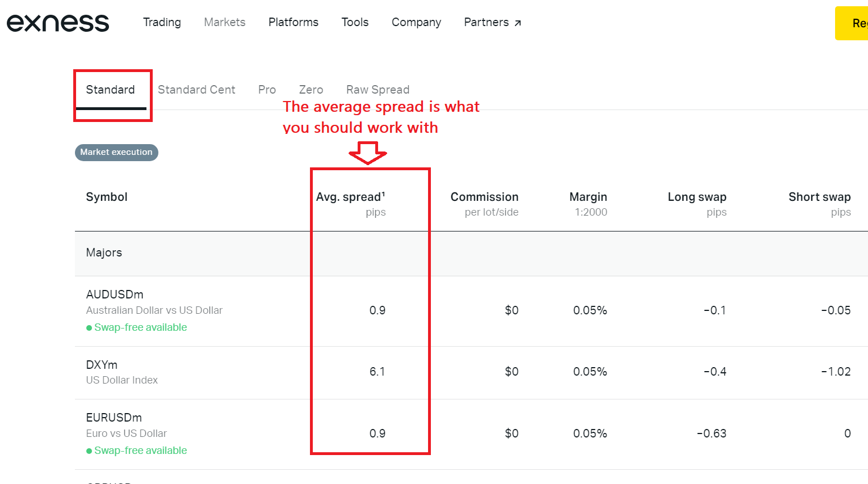Open the Company menu
The image size is (868, 484).
pos(416,22)
